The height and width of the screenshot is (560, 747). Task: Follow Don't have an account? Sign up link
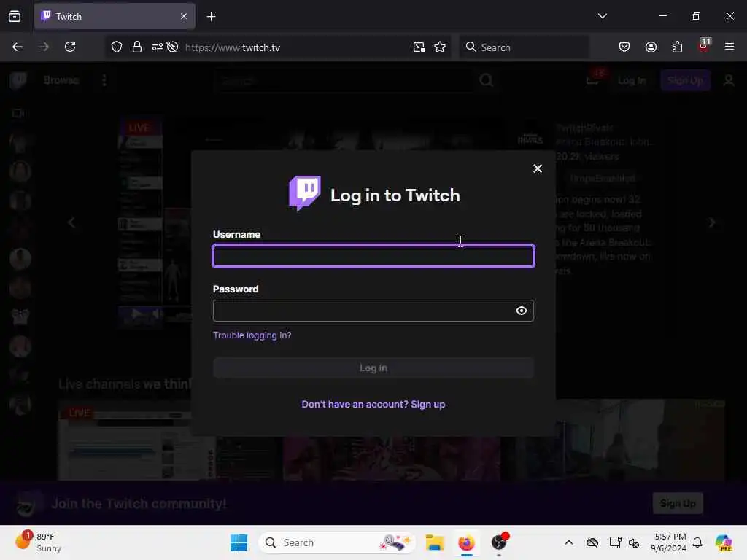pyautogui.click(x=373, y=404)
